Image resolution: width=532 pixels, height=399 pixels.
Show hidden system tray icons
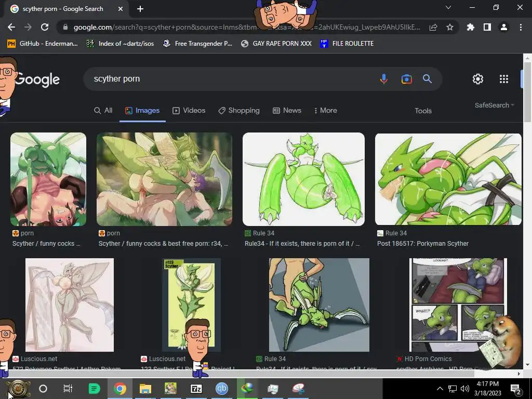440,389
